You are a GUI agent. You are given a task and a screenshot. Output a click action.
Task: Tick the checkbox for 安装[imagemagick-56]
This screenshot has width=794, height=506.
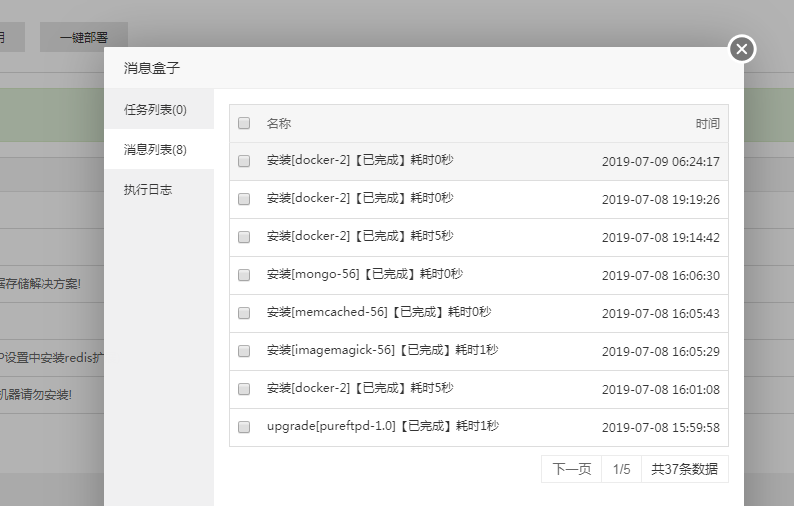pos(244,351)
